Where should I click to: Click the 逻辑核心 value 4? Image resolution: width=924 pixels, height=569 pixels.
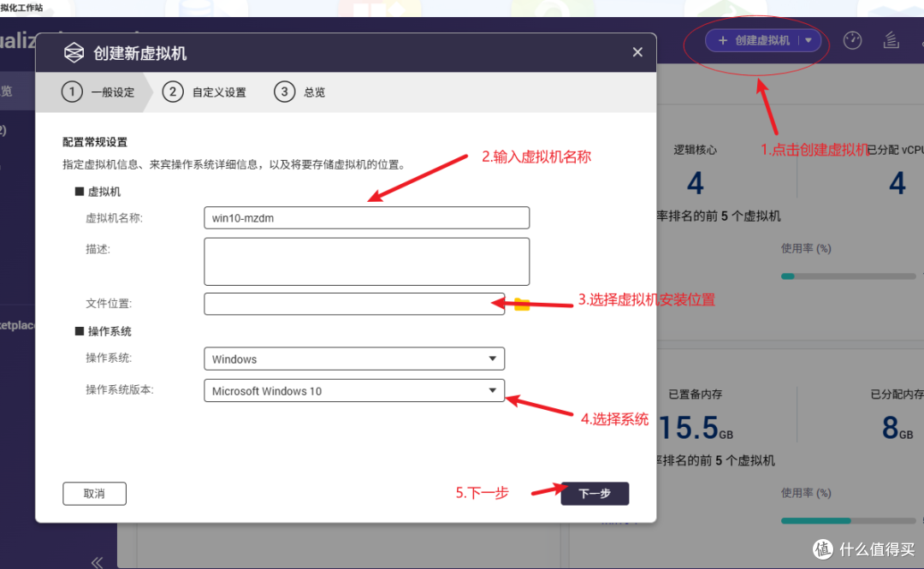(x=696, y=183)
